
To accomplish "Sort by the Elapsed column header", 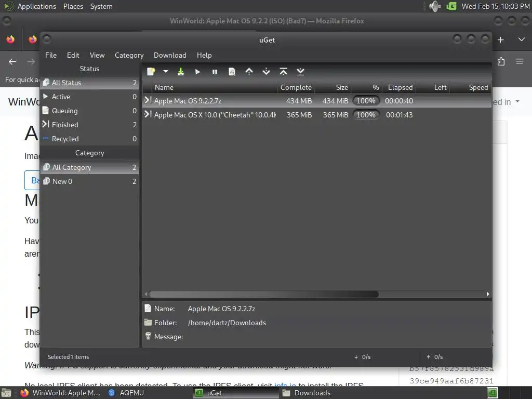I will tap(398, 87).
